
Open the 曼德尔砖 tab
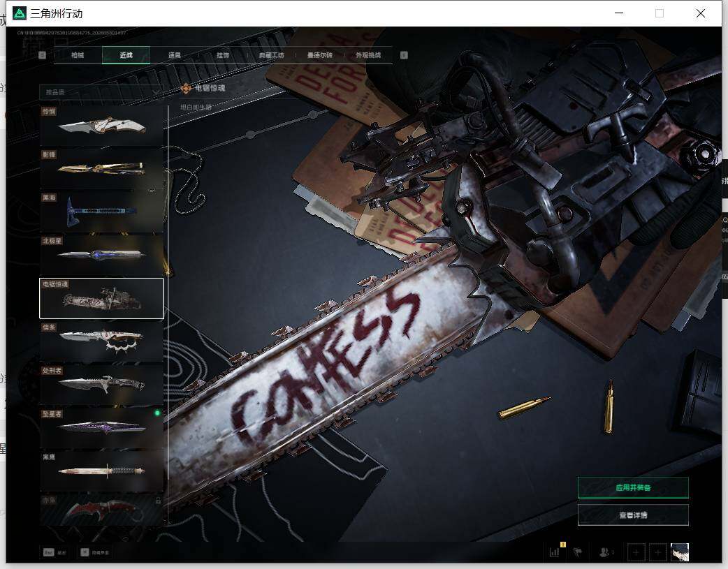[320, 55]
